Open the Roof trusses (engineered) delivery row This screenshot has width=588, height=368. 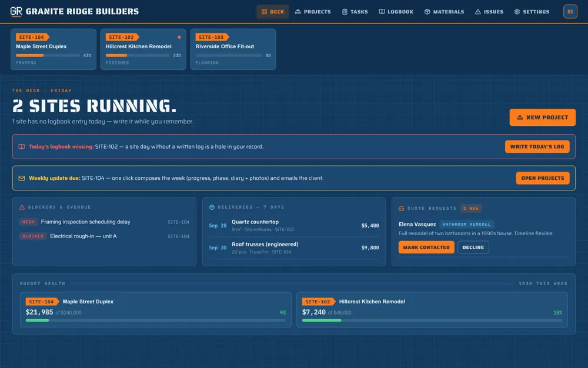point(294,247)
